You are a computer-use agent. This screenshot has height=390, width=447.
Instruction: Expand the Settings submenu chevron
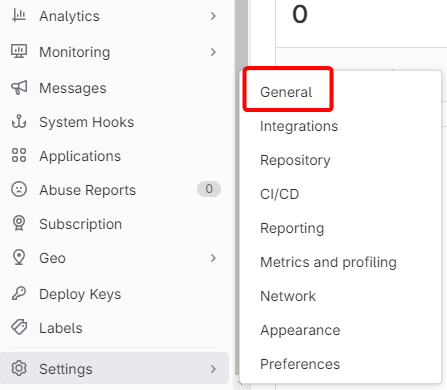(213, 369)
